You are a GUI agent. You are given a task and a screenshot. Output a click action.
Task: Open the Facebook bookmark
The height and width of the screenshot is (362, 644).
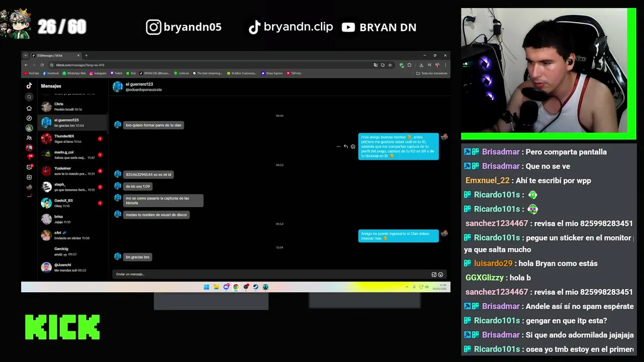(51, 73)
